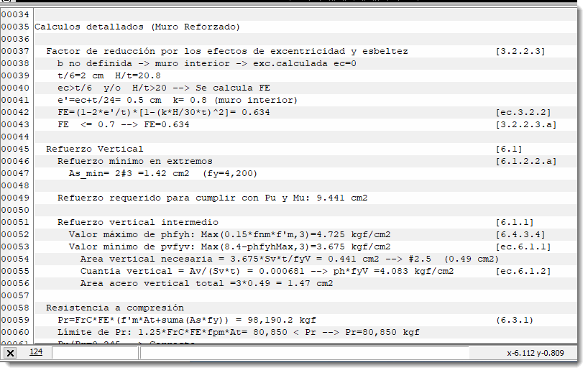
Task: Click line number 00049 in the gutter
Action: point(15,198)
